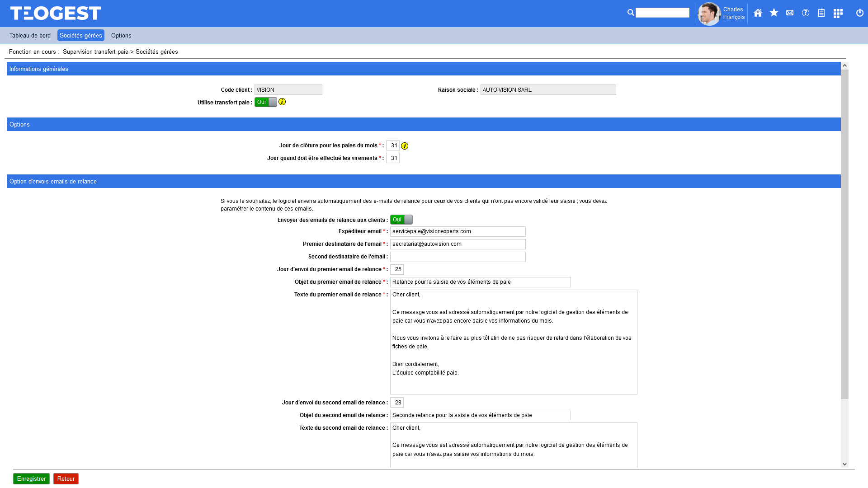The width and height of the screenshot is (868, 488).
Task: Toggle the Utilise transfert paie switch
Action: 266,102
